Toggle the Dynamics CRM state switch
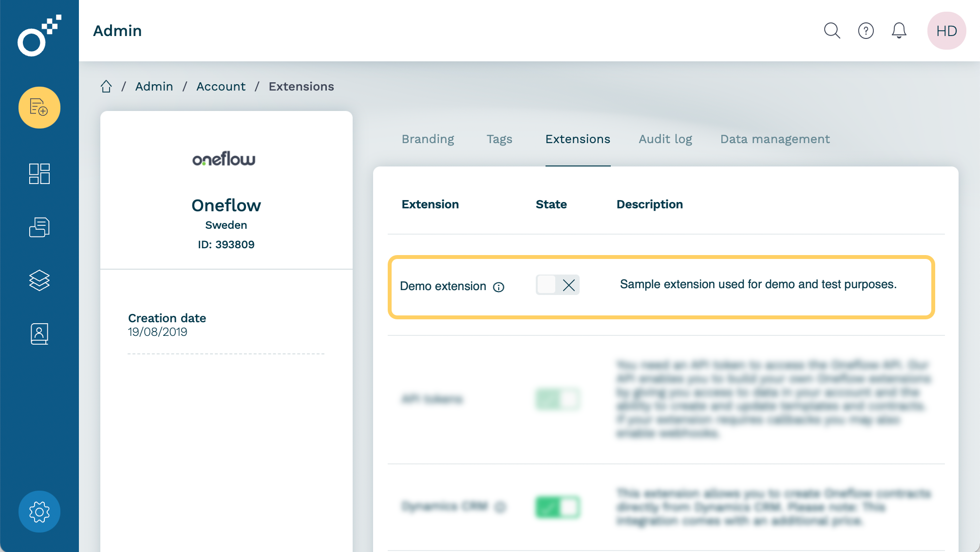Screen dimensions: 980x552 [x=557, y=507]
